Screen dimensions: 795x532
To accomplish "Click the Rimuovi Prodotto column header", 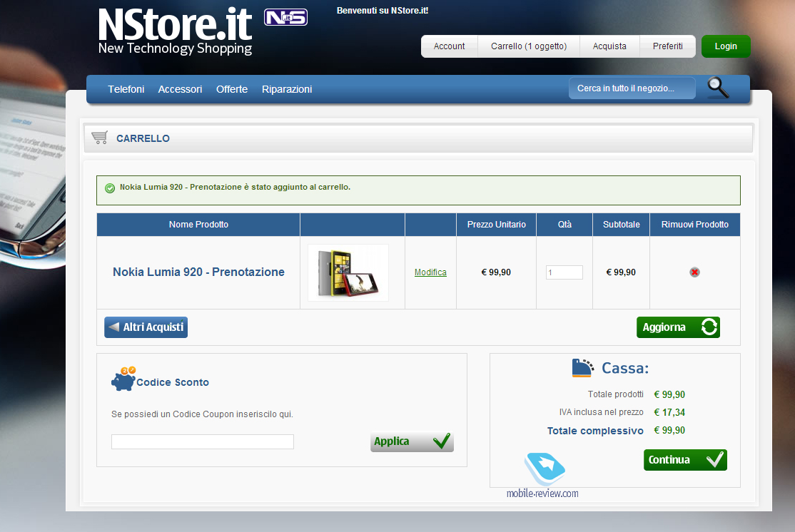I will tap(694, 225).
